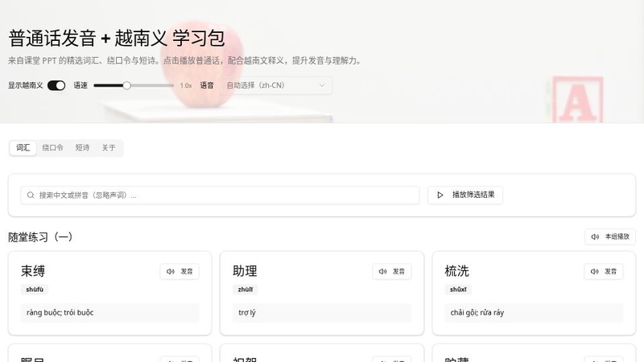Pronounce the word 束缚
Viewport: 644px width, 362px height.
click(180, 271)
